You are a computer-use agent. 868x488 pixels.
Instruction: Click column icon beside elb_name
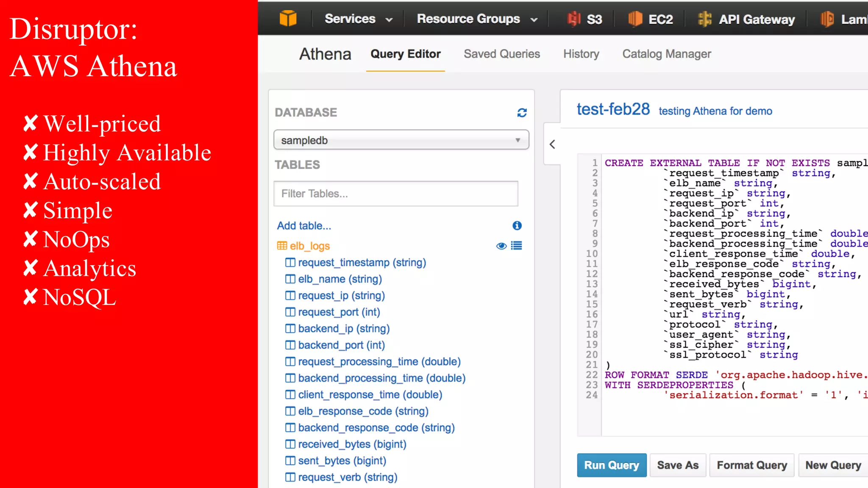[x=290, y=279]
